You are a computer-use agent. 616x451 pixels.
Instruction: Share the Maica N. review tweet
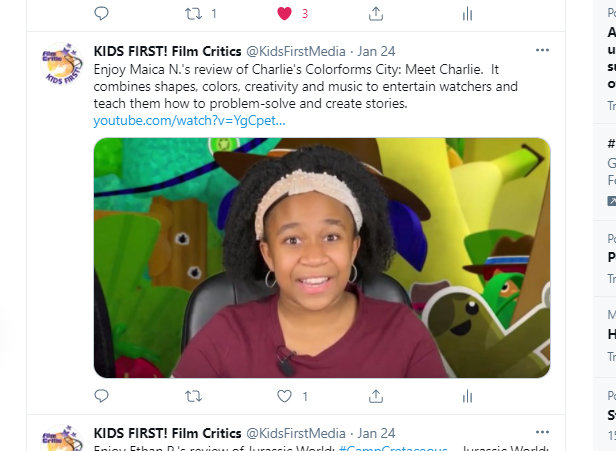pyautogui.click(x=376, y=396)
